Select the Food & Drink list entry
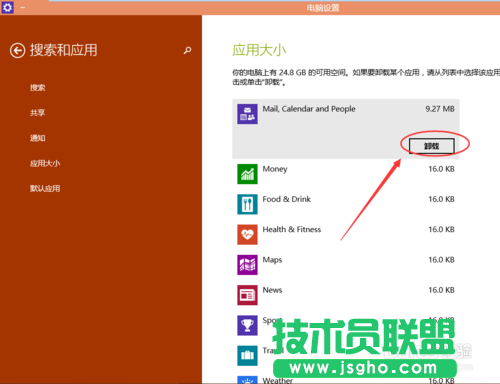 click(346, 204)
